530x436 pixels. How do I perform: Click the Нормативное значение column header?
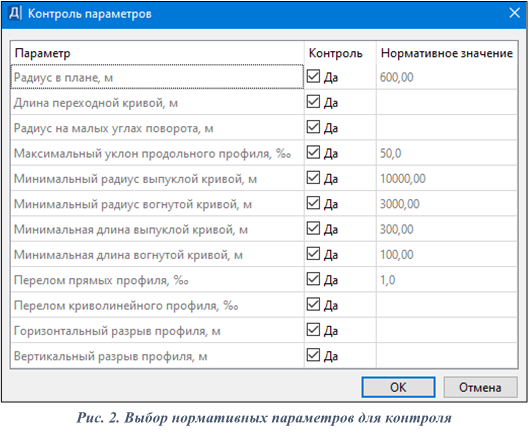447,53
